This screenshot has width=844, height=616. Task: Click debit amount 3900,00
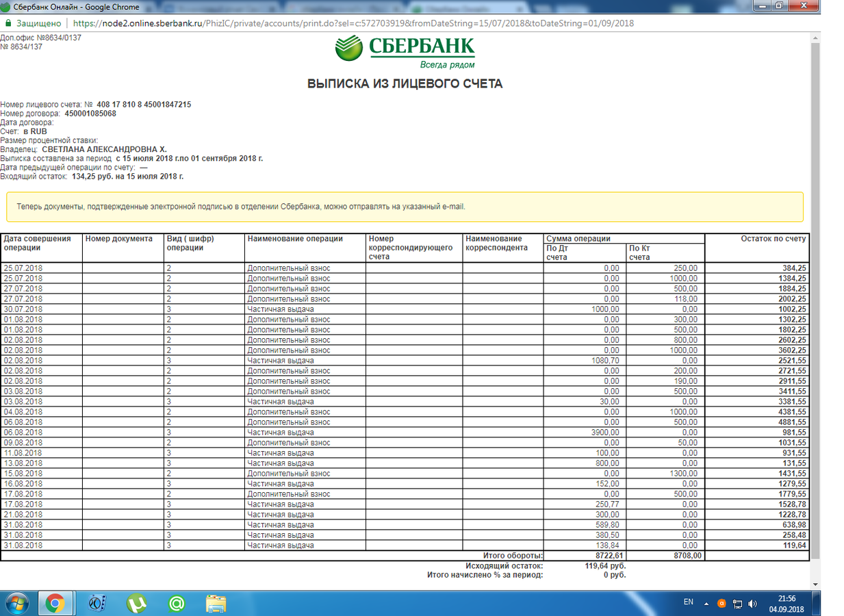(x=604, y=433)
